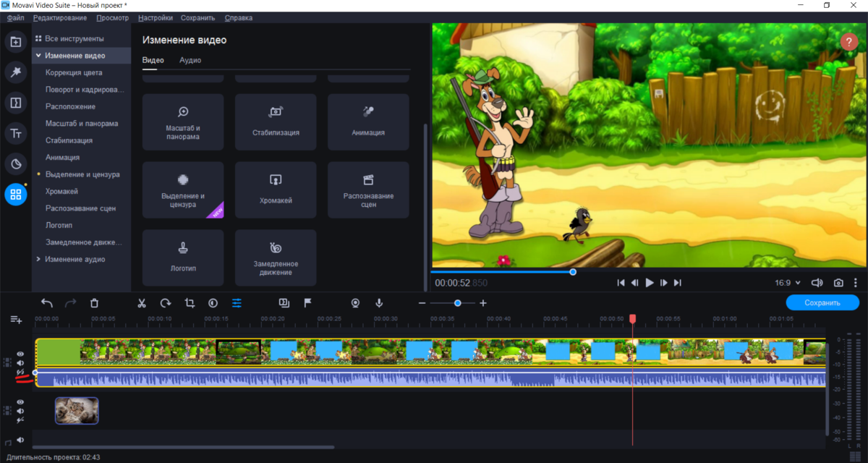Select the cat clip on overlay track
This screenshot has width=868, height=463.
click(77, 410)
